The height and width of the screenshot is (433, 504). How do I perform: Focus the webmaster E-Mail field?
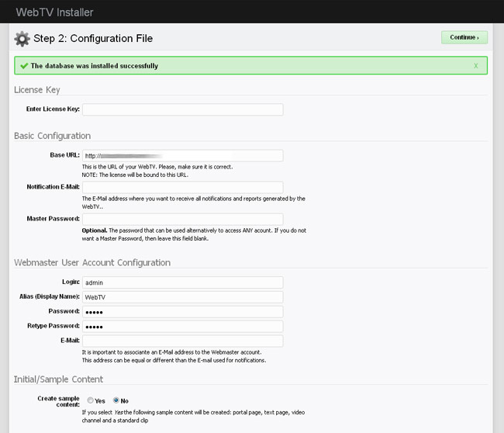pos(182,341)
